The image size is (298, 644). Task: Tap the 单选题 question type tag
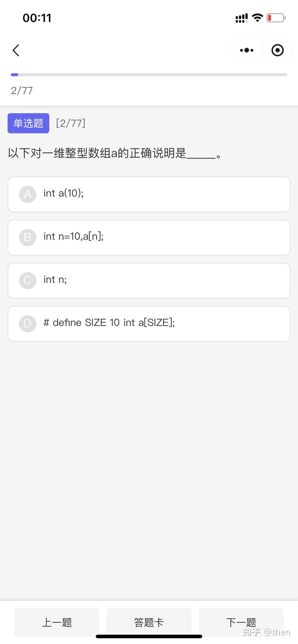[28, 123]
